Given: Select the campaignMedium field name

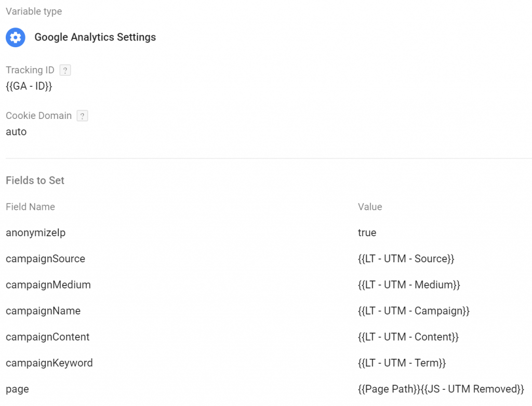Looking at the screenshot, I should (48, 285).
